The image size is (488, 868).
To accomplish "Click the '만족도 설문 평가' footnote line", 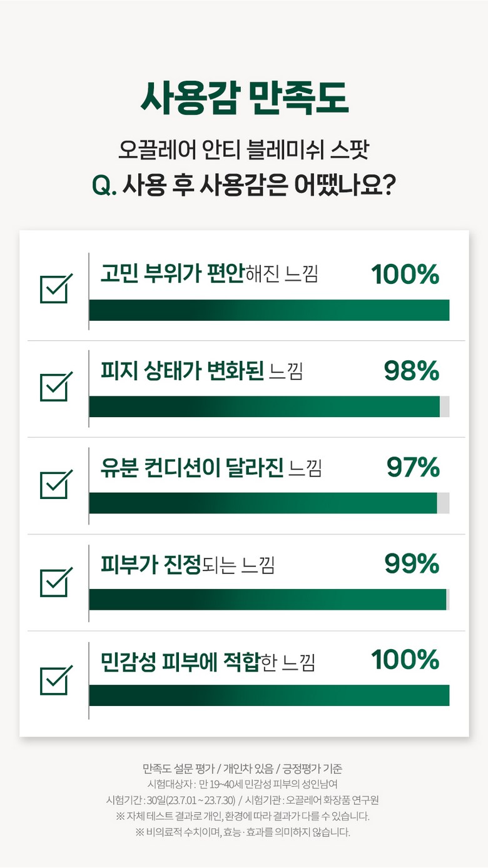I will point(244,769).
